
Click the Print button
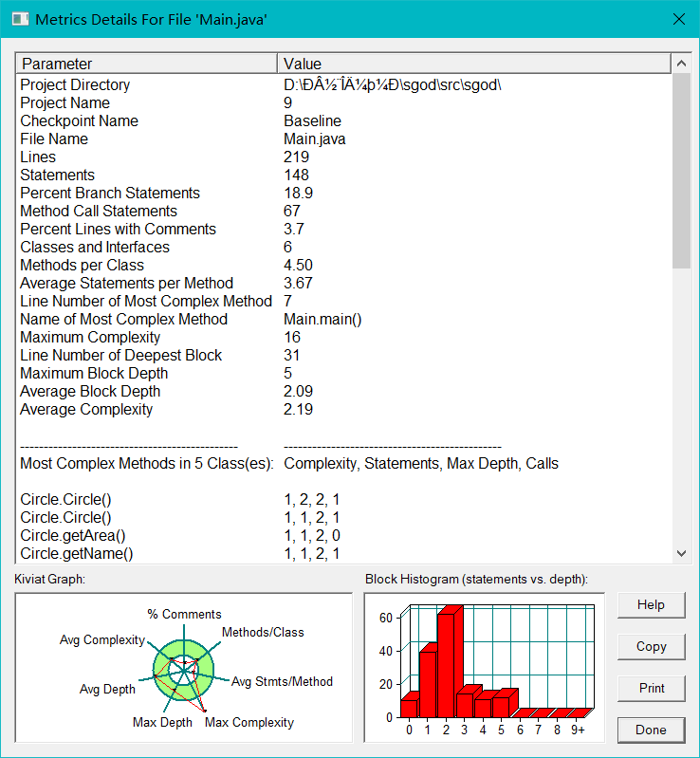(x=652, y=688)
